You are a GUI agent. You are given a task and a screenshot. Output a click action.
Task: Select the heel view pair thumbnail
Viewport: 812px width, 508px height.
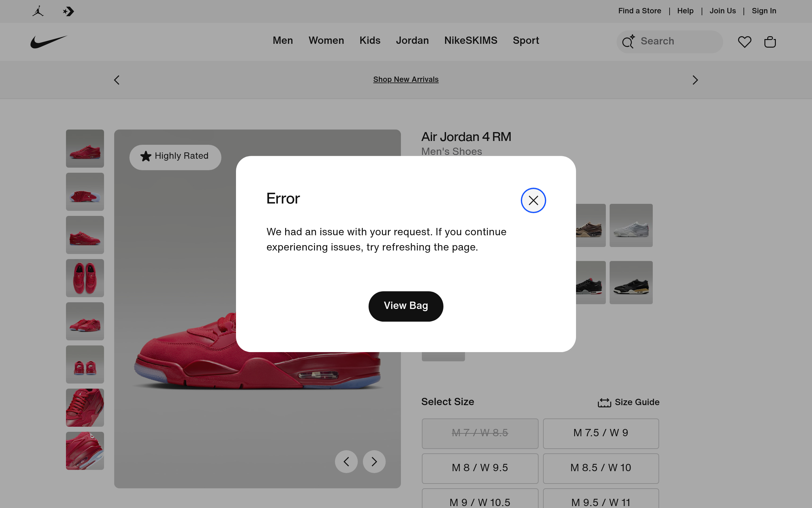85,364
